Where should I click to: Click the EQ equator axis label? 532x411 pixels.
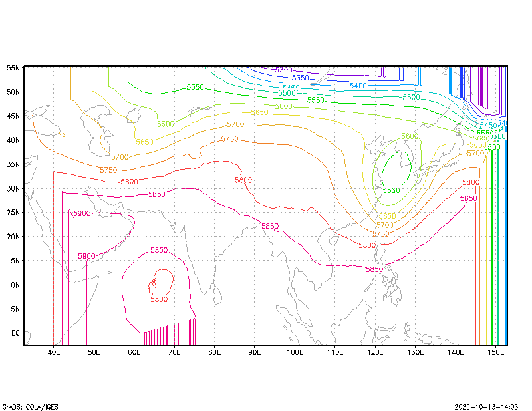pos(15,333)
